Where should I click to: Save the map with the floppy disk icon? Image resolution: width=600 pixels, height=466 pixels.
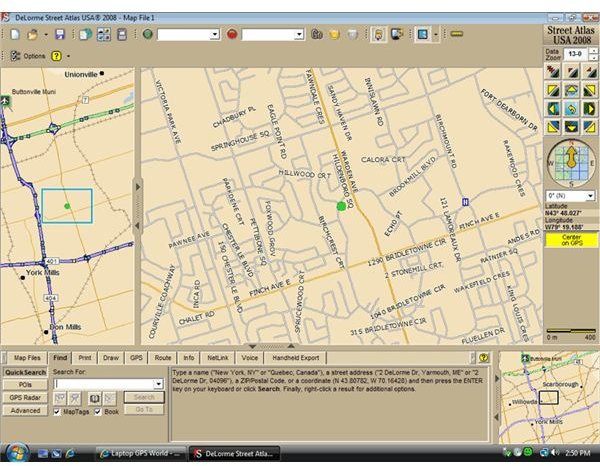pos(60,34)
